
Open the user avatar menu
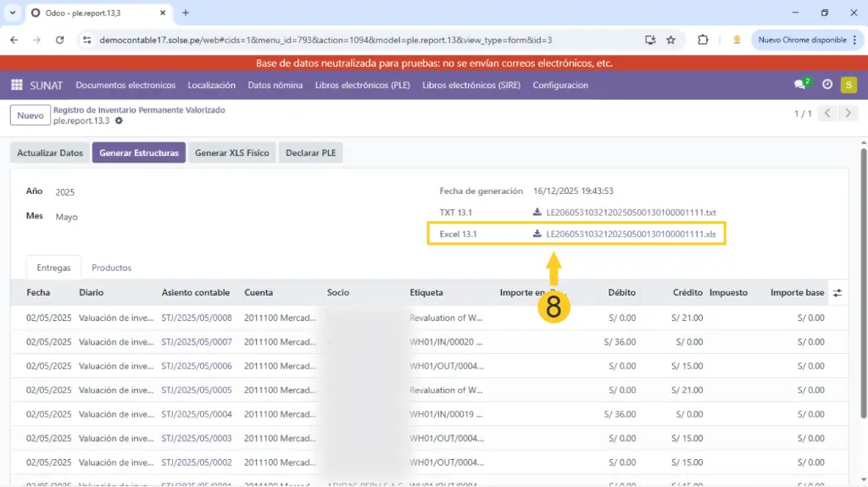849,85
